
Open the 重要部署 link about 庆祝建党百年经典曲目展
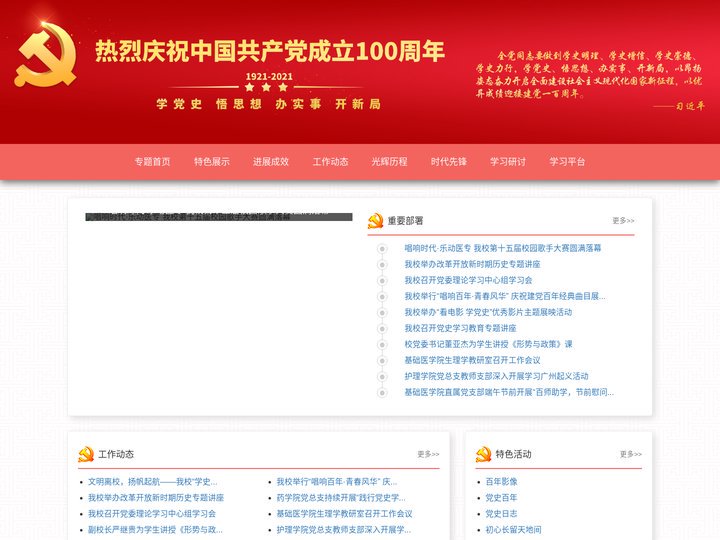click(505, 296)
